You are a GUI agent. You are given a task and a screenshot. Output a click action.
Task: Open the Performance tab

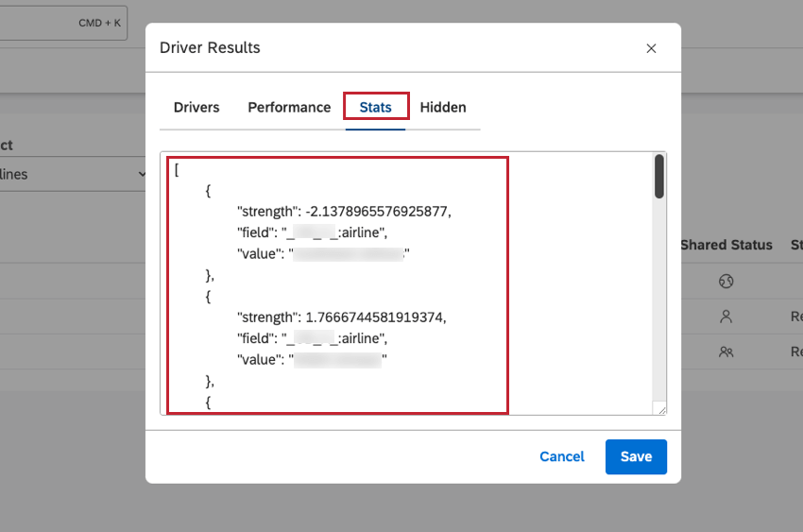[x=289, y=107]
